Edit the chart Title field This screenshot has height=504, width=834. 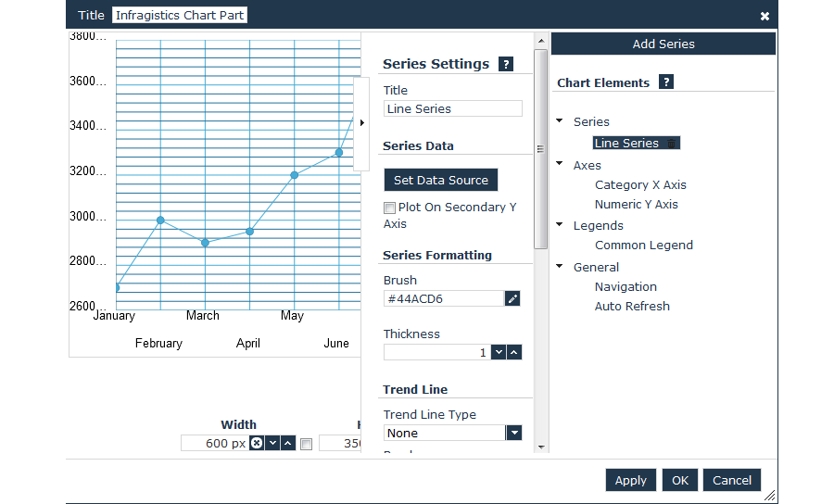(x=180, y=16)
